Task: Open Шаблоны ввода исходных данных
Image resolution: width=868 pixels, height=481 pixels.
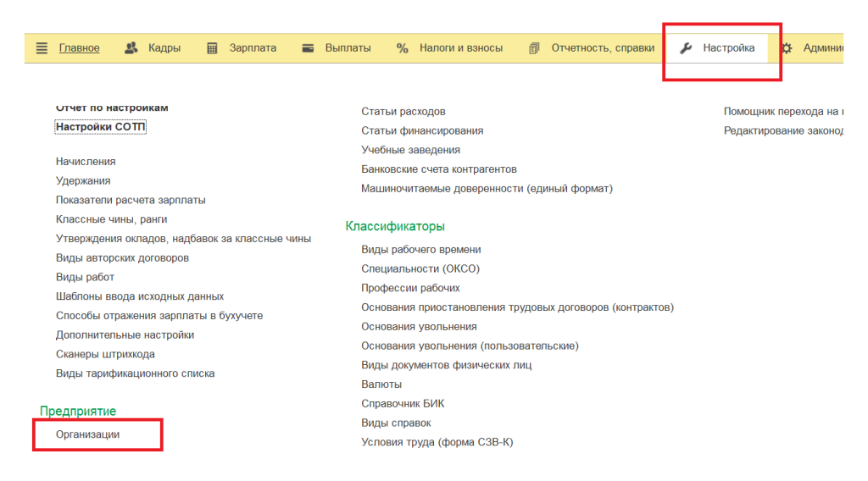Action: click(140, 296)
